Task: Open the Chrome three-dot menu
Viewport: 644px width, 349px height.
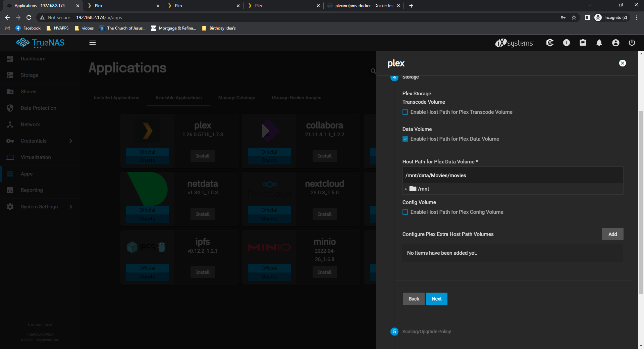Action: [637, 17]
